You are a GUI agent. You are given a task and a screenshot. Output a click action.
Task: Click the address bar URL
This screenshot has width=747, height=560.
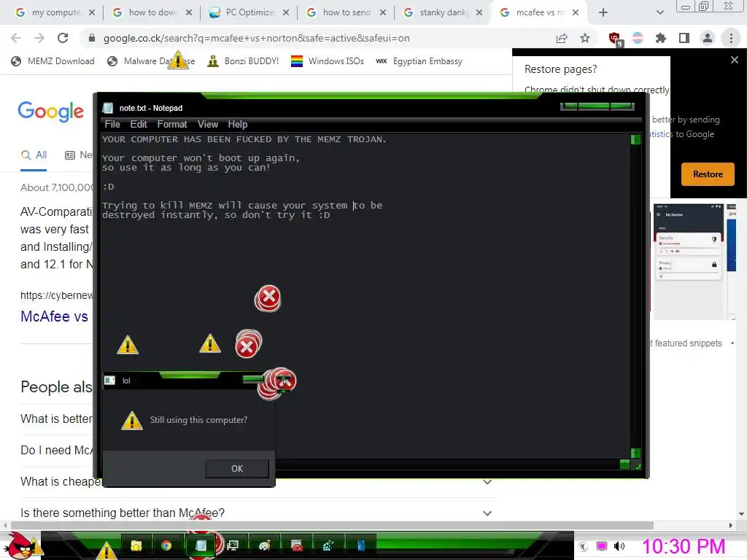[x=256, y=38]
